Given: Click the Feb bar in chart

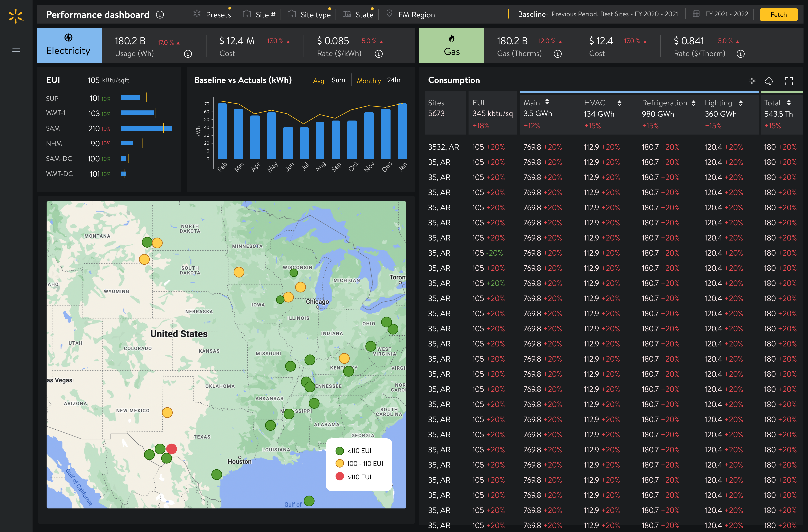Looking at the screenshot, I should (222, 131).
